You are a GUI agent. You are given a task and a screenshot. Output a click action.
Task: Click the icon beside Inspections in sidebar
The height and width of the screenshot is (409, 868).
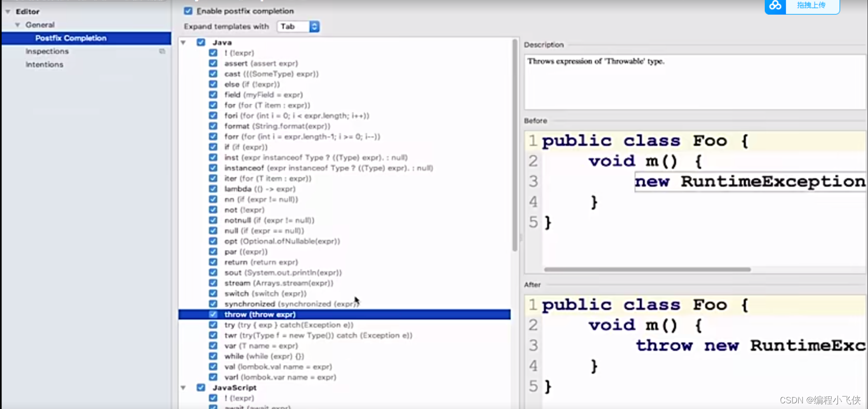coord(162,51)
